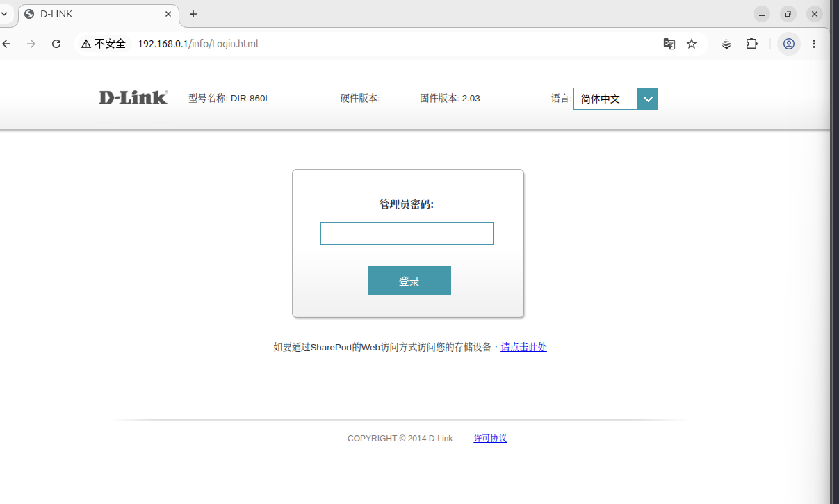Open the 请点击此处 SharePort link

tap(524, 347)
